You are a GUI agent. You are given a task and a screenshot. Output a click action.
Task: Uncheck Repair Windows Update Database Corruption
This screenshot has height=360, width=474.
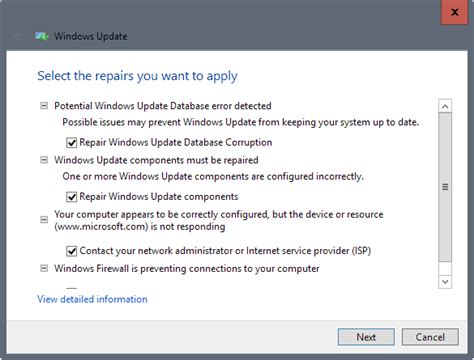(x=71, y=143)
